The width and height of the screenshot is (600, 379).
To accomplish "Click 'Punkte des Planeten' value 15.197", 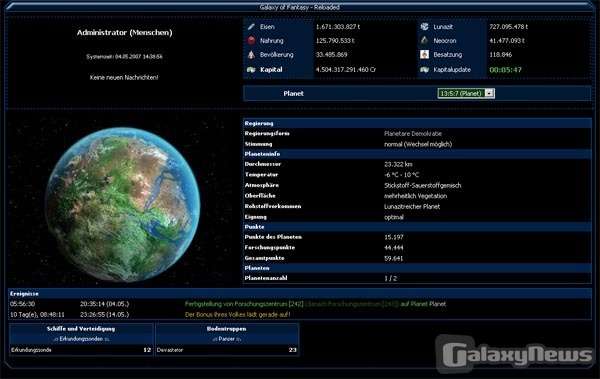I will click(394, 237).
